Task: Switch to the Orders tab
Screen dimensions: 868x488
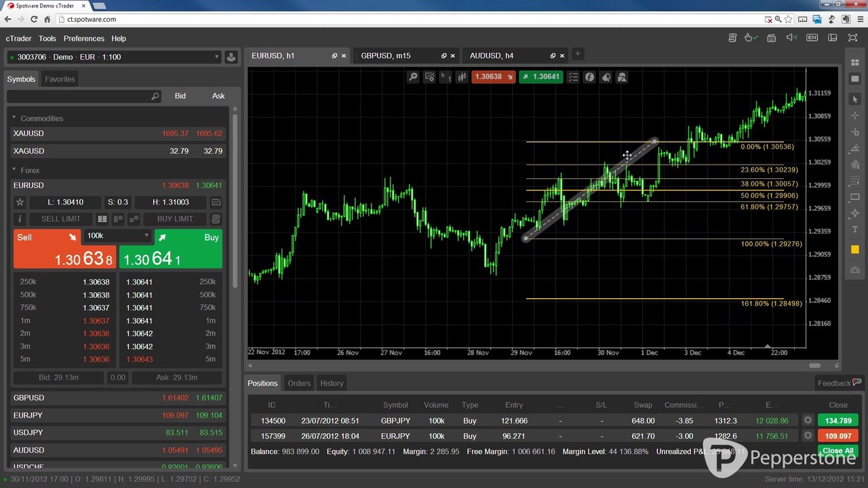Action: pos(299,383)
